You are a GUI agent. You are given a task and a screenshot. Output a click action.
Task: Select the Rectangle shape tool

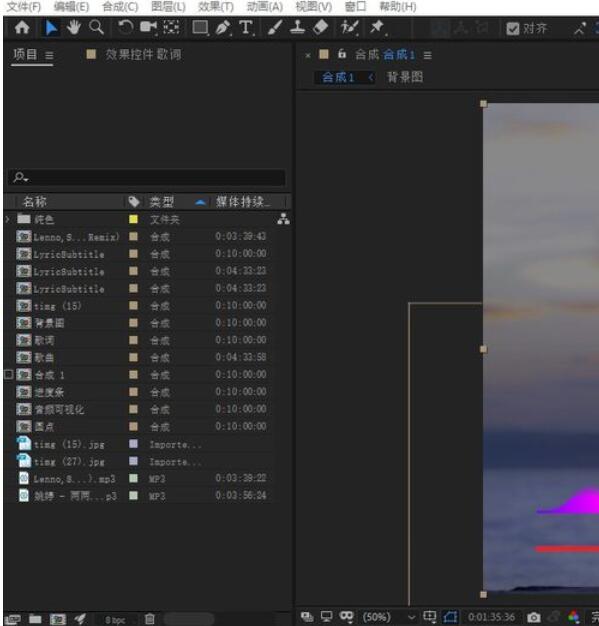click(200, 28)
